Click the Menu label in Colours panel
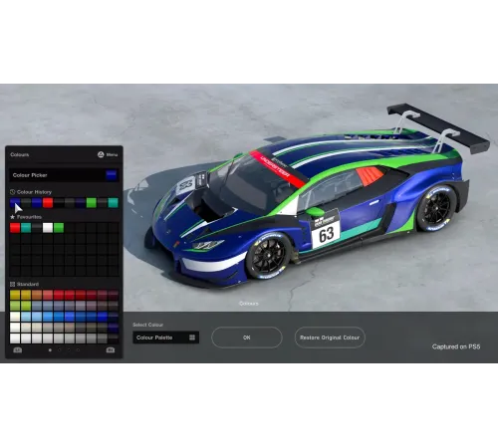 point(112,154)
